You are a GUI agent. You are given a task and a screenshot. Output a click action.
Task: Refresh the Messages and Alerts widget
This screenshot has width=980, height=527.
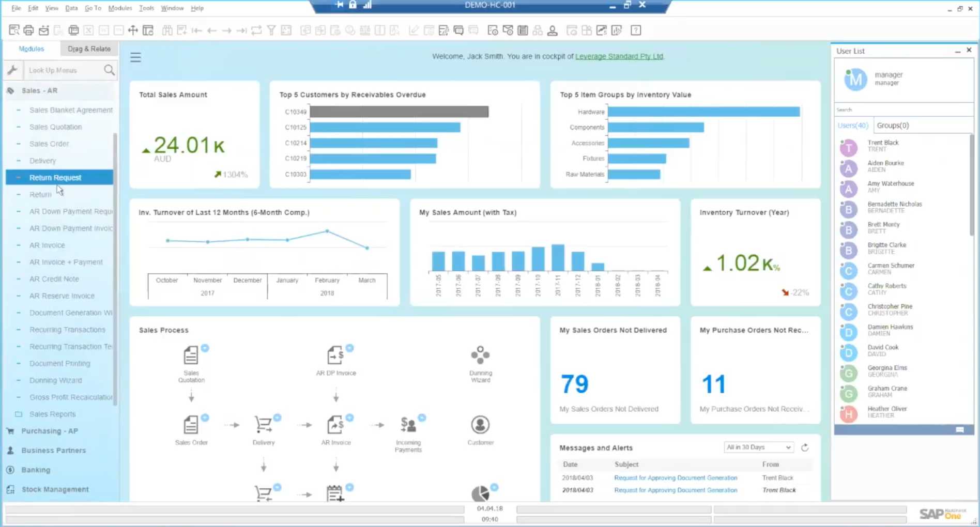pyautogui.click(x=805, y=447)
